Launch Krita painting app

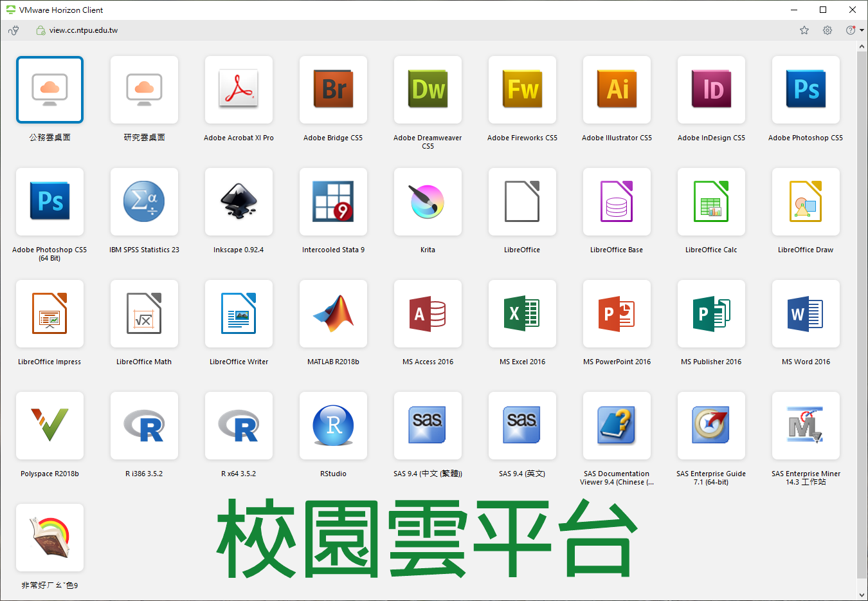[428, 201]
